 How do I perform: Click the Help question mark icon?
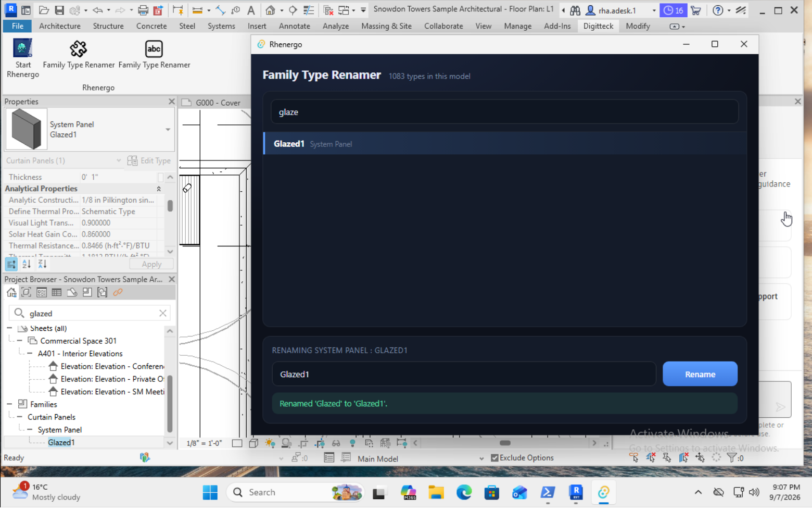coord(718,10)
